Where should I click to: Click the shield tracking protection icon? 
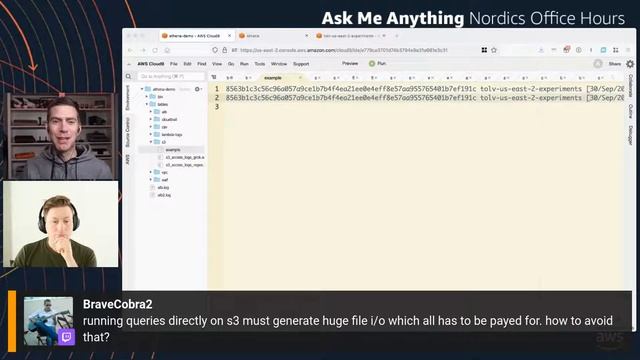click(215, 50)
